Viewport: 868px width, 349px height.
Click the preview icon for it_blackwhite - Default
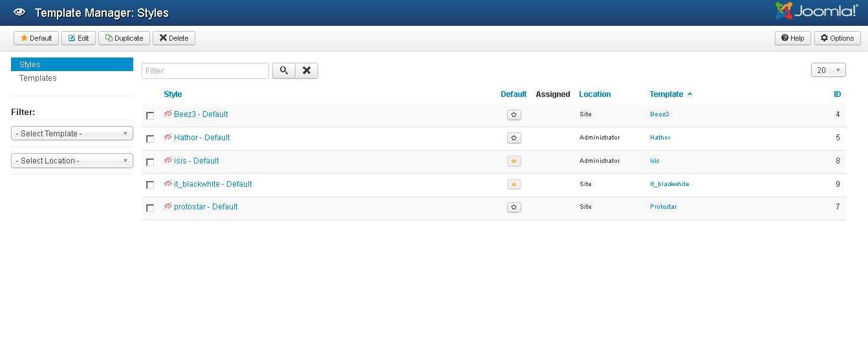tap(168, 184)
